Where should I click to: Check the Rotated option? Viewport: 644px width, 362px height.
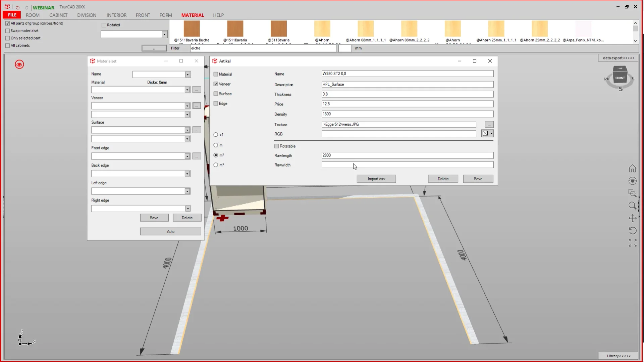pyautogui.click(x=104, y=25)
